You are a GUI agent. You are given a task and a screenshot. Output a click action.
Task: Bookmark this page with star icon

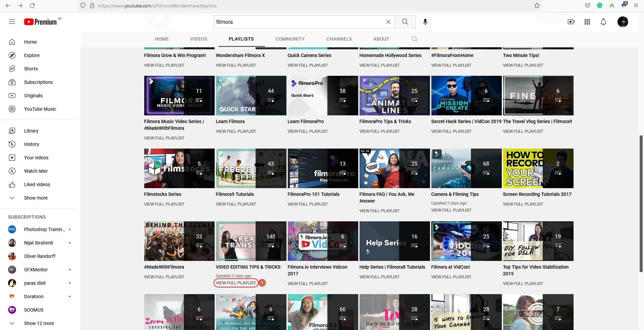tap(537, 6)
